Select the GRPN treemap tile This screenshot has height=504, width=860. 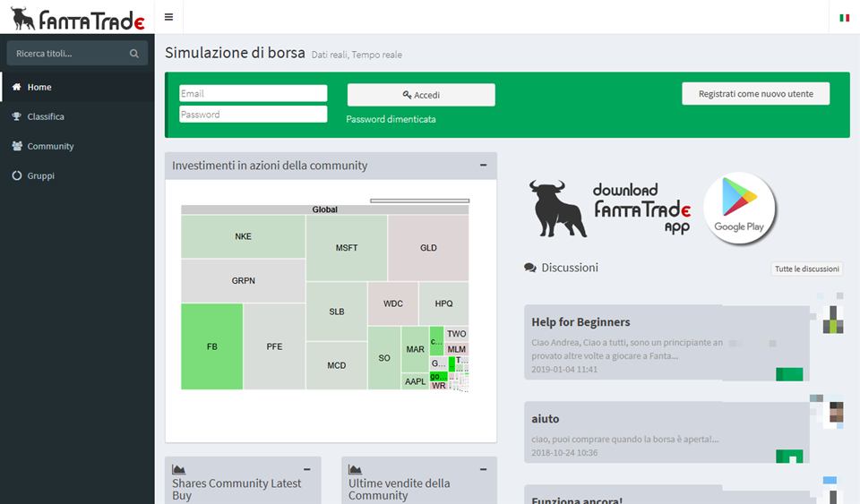[243, 280]
